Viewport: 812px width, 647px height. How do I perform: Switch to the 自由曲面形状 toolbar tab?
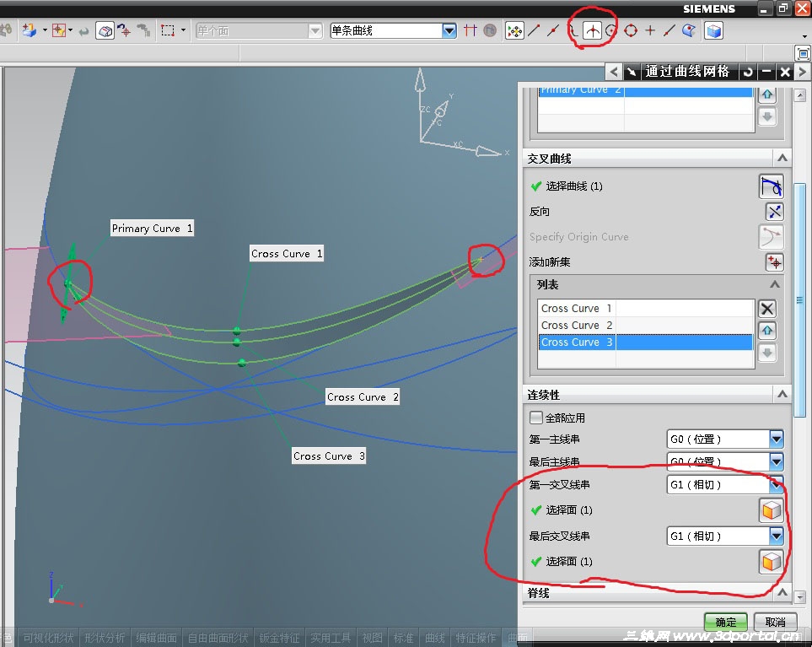(x=218, y=638)
